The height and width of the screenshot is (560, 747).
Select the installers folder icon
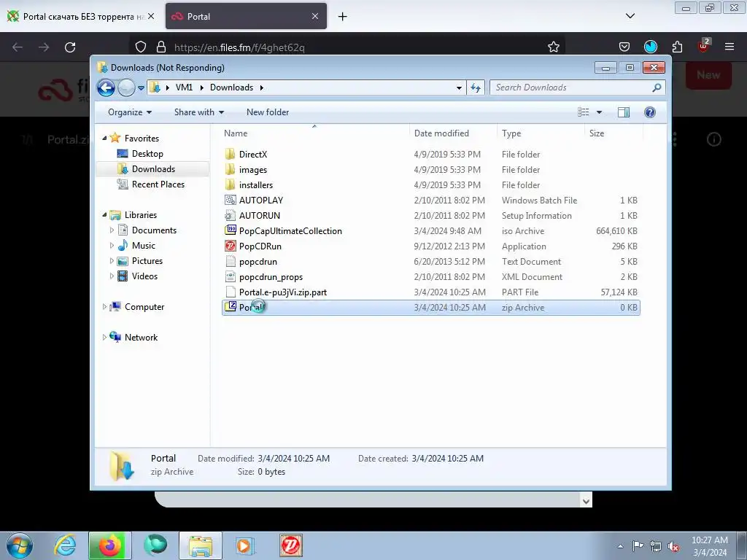tap(230, 184)
